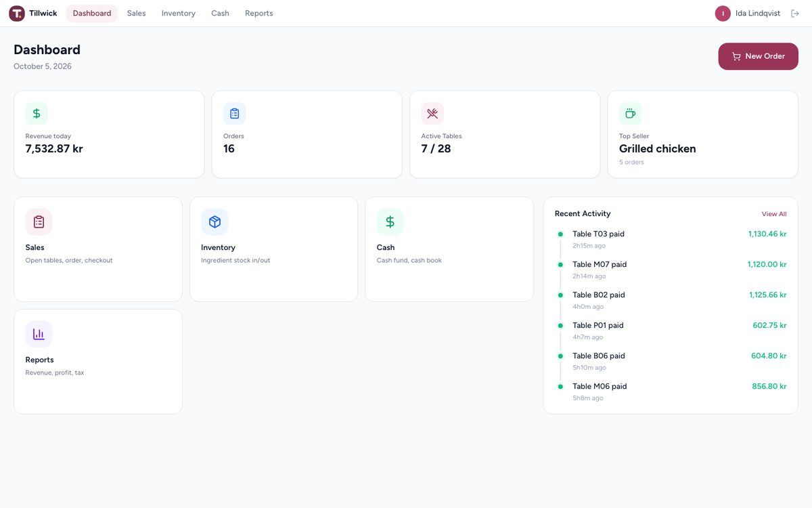The height and width of the screenshot is (508, 812).
Task: Click the Orders count '16'
Action: 229,149
